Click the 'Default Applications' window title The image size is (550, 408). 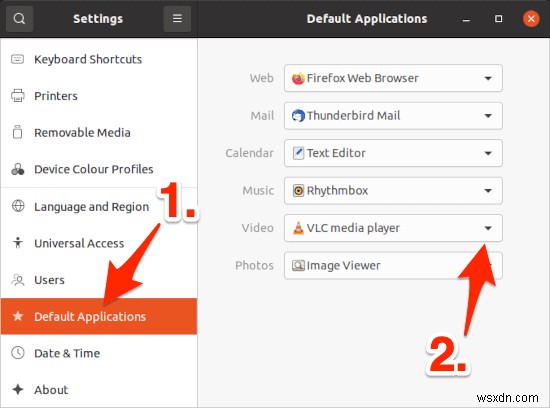[367, 19]
